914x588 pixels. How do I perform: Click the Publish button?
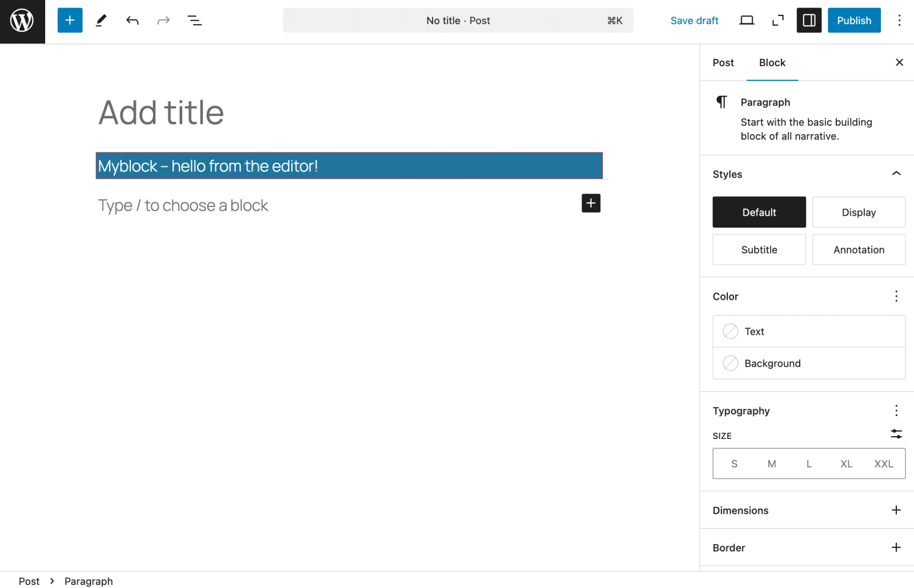point(854,21)
